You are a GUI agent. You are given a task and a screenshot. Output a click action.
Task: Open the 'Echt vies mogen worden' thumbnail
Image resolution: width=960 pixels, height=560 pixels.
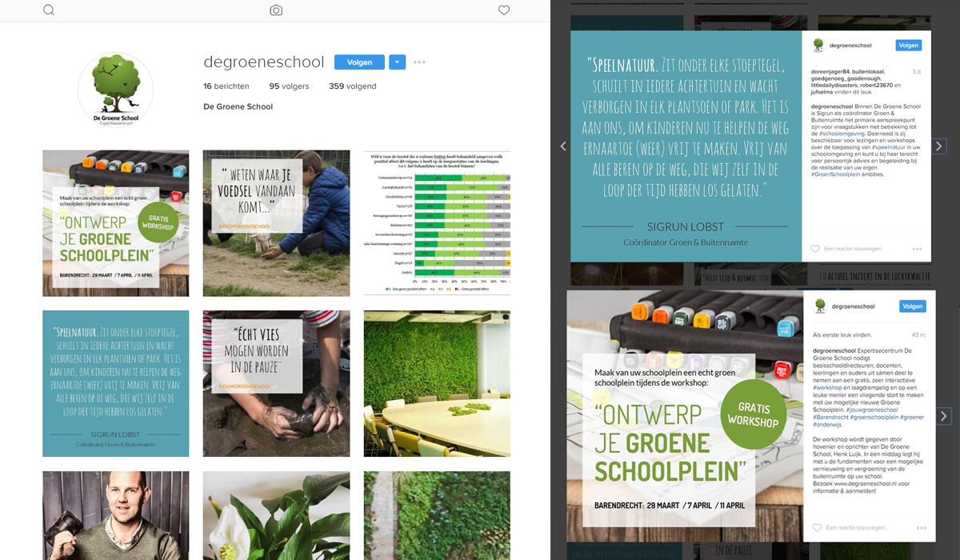click(x=276, y=384)
